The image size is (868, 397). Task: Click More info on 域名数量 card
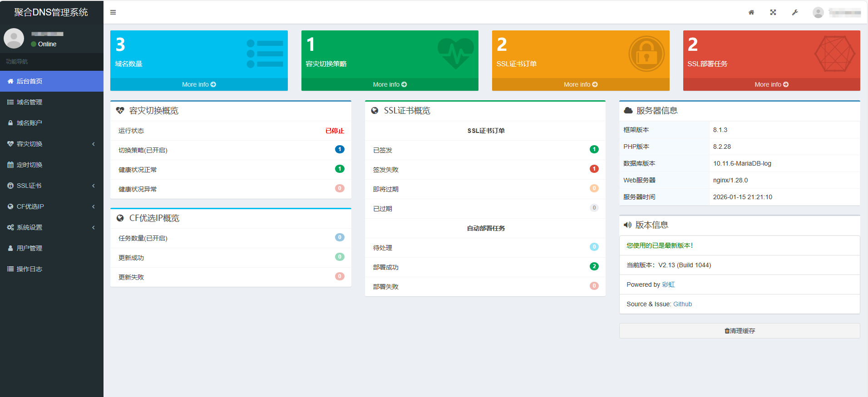pyautogui.click(x=199, y=84)
